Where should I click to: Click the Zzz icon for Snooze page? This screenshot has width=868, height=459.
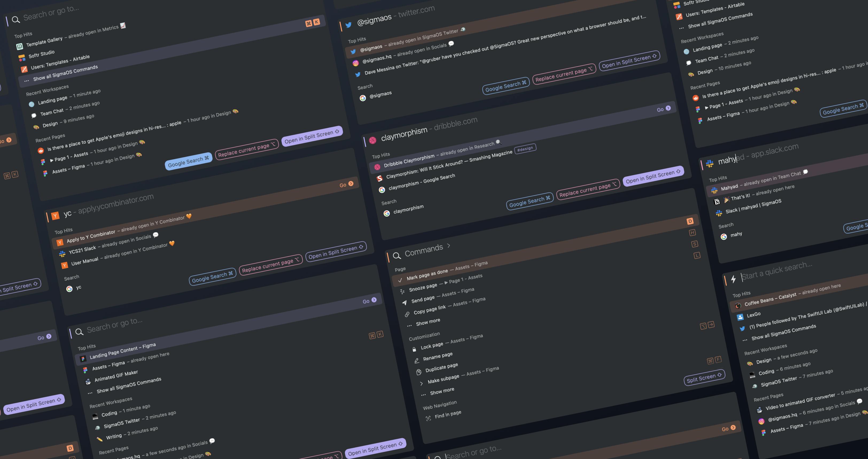[x=402, y=291]
